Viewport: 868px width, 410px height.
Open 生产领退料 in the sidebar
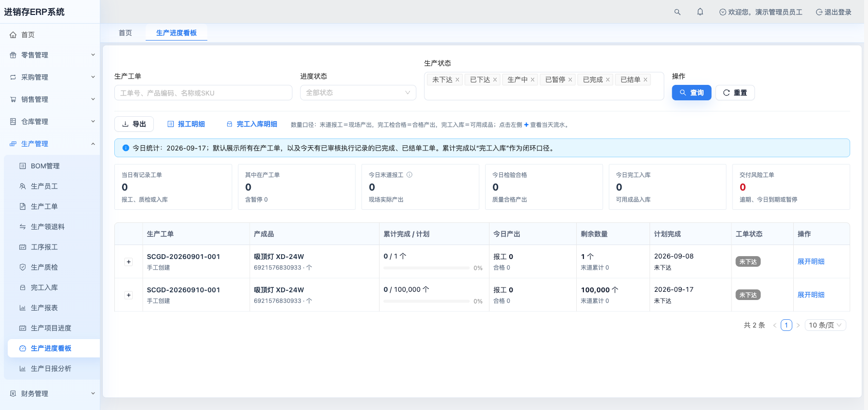54,227
